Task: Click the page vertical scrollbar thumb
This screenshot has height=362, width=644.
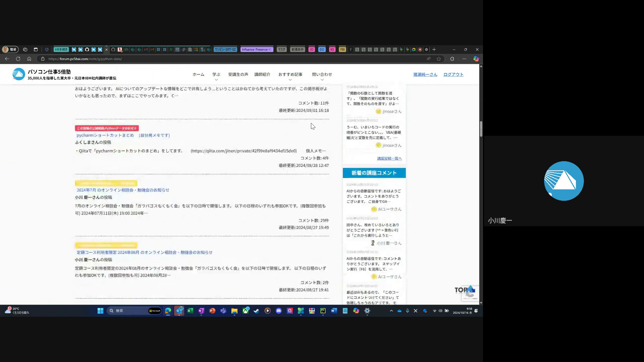Action: tap(481, 129)
